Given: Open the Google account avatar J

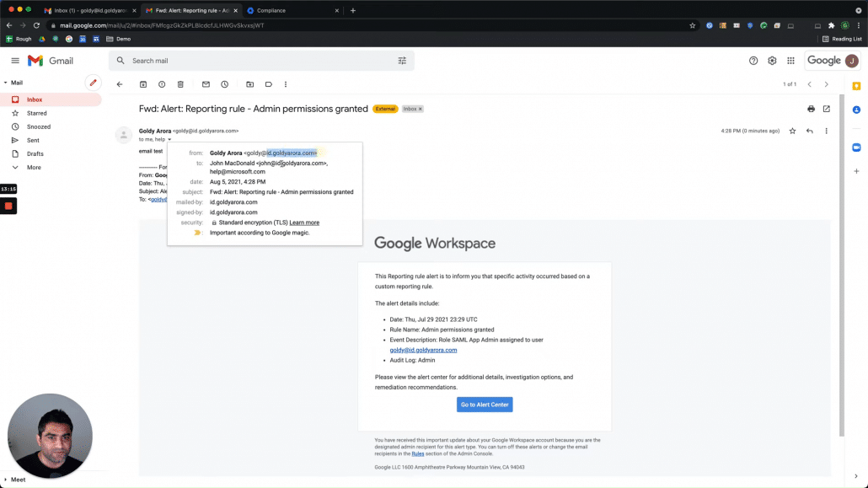Looking at the screenshot, I should click(x=852, y=61).
